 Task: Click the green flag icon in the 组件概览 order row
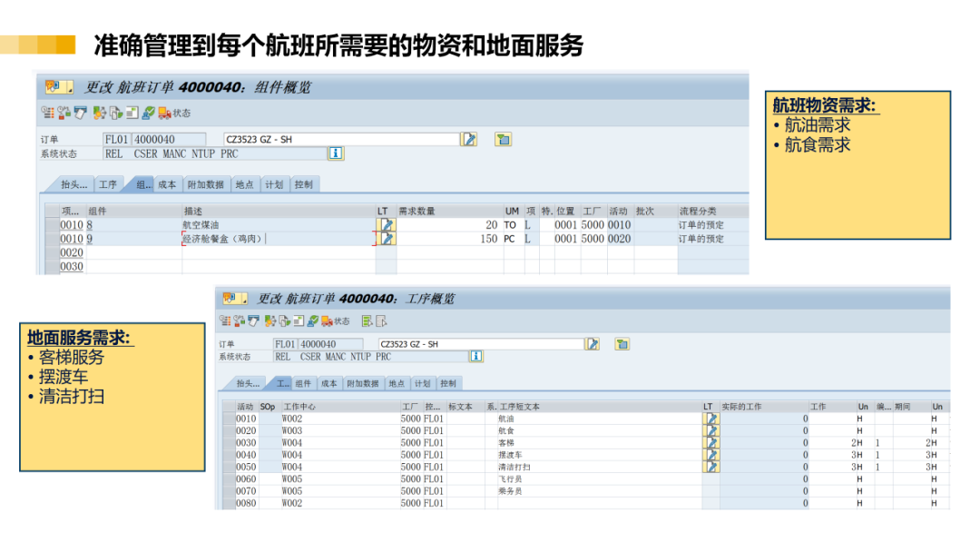coord(503,139)
